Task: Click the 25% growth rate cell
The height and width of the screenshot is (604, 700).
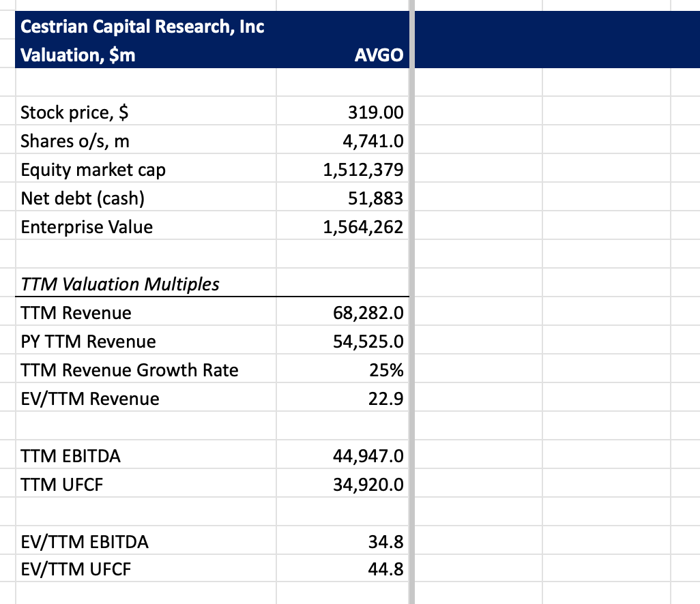Action: click(x=342, y=368)
